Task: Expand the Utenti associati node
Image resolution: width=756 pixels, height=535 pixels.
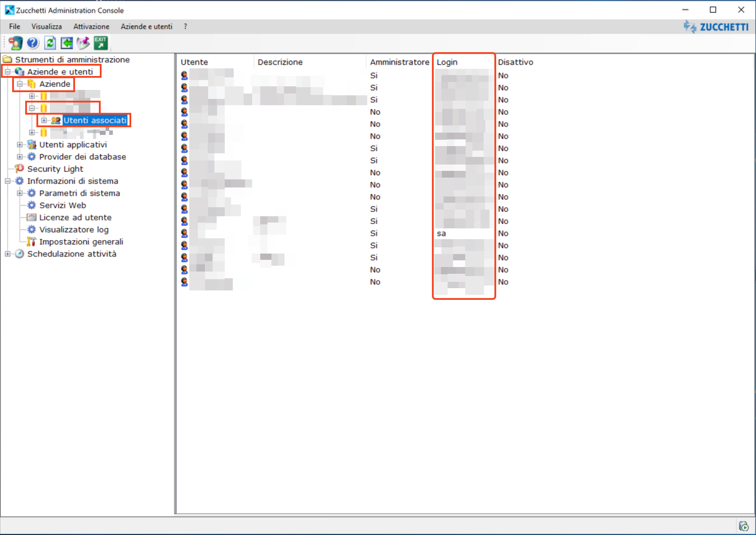Action: click(x=44, y=120)
